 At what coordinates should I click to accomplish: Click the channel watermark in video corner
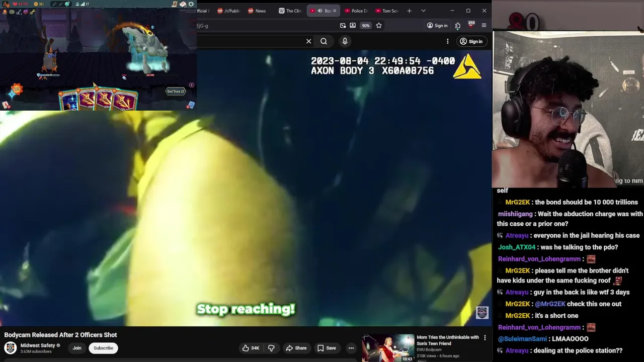tap(482, 313)
